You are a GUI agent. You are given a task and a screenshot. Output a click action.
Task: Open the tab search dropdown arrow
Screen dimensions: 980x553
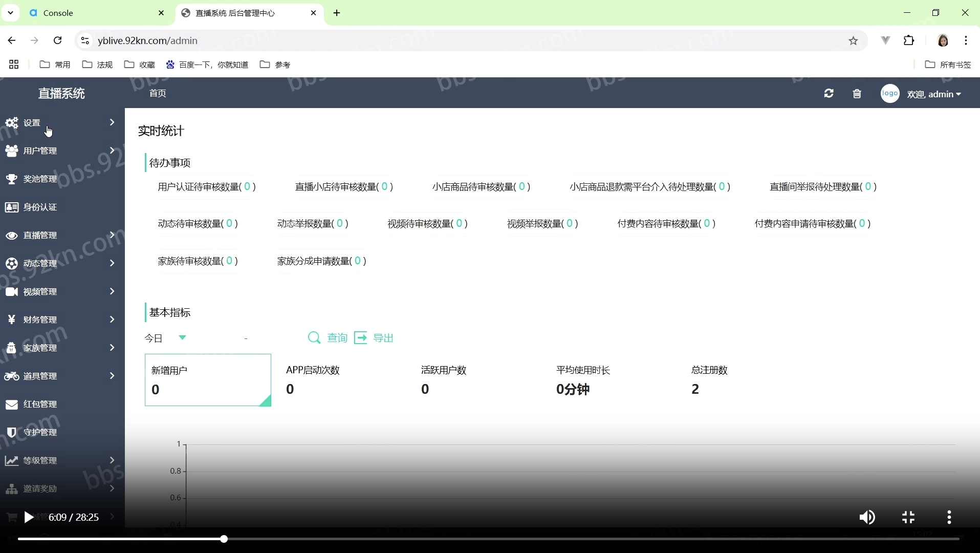pyautogui.click(x=10, y=13)
